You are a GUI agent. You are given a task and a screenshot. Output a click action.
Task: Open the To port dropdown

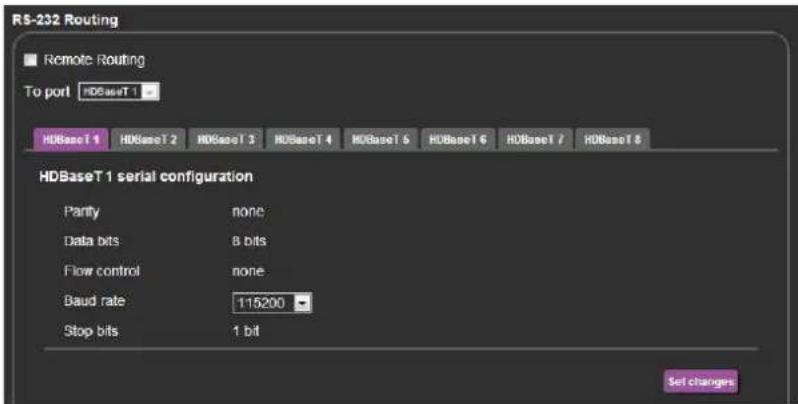click(119, 92)
